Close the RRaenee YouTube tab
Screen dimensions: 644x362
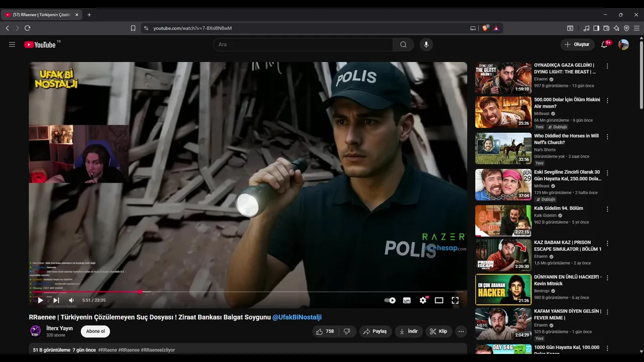[x=77, y=15]
